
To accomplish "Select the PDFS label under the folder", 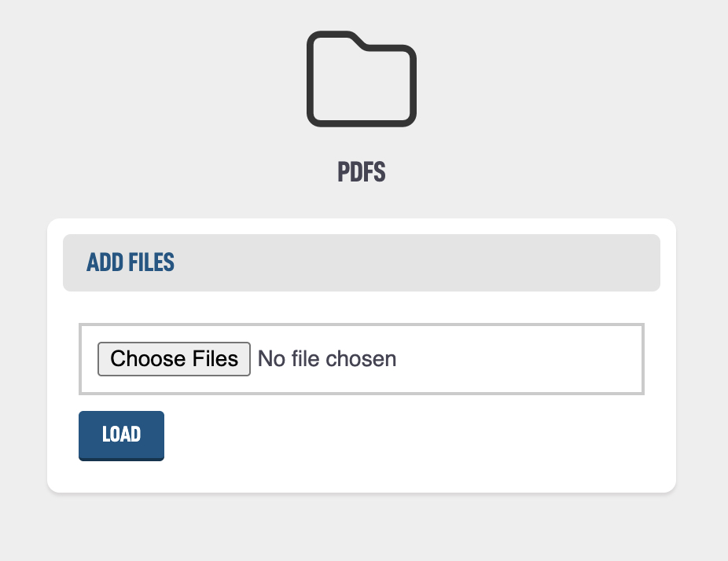I will point(361,172).
